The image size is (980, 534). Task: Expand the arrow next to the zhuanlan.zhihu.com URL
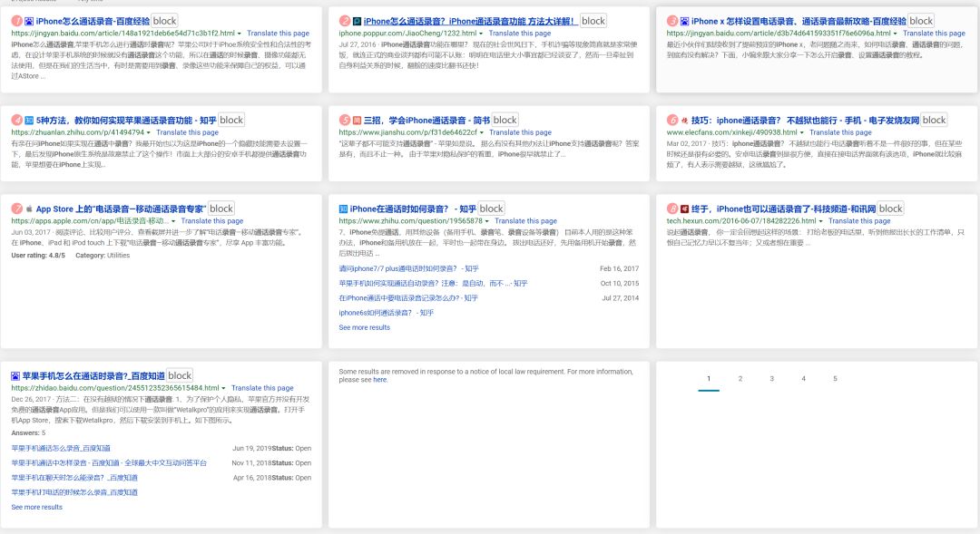pyautogui.click(x=149, y=133)
